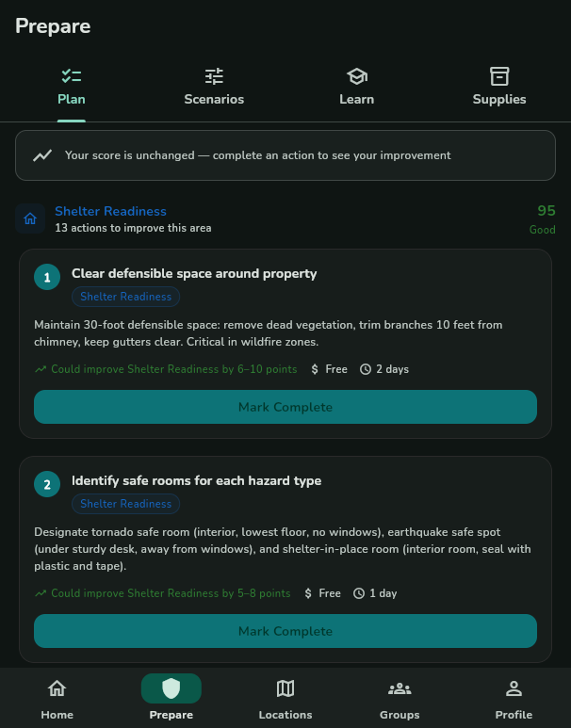The image size is (571, 728).
Task: Go to Profile person icon
Action: tap(514, 688)
